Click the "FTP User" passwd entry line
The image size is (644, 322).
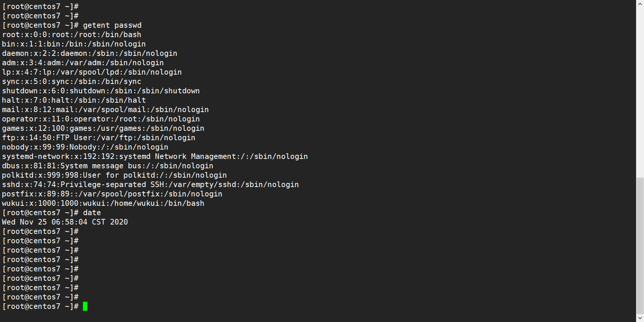[98, 138]
